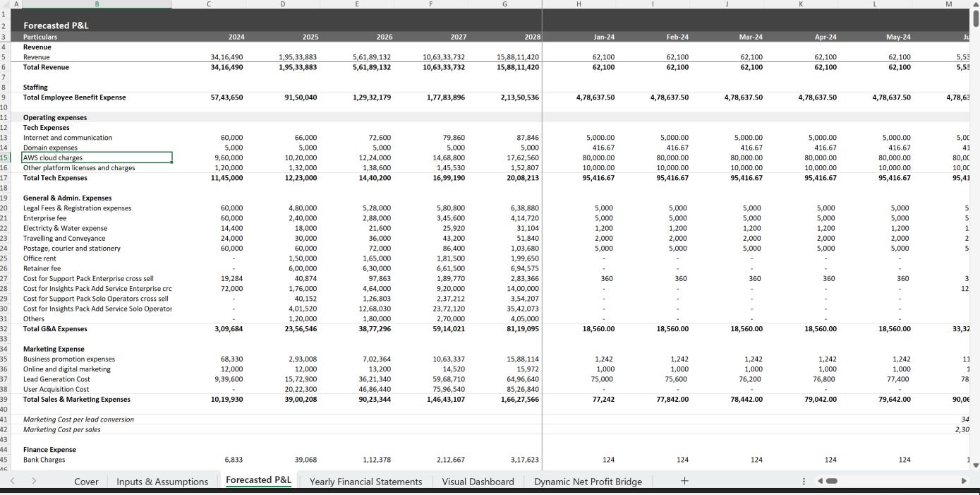This screenshot has width=980, height=495.
Task: Open Yearly Financial Statements tab
Action: 365,482
